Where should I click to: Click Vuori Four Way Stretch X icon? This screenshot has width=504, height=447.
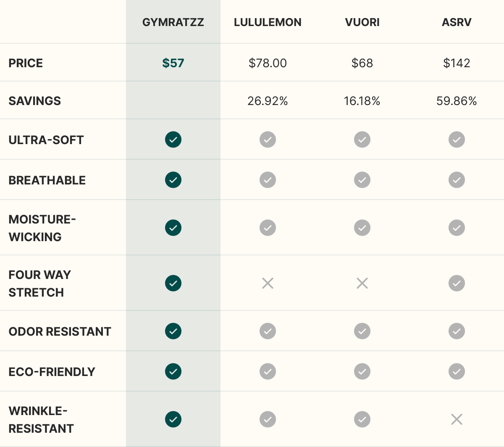[x=362, y=283]
